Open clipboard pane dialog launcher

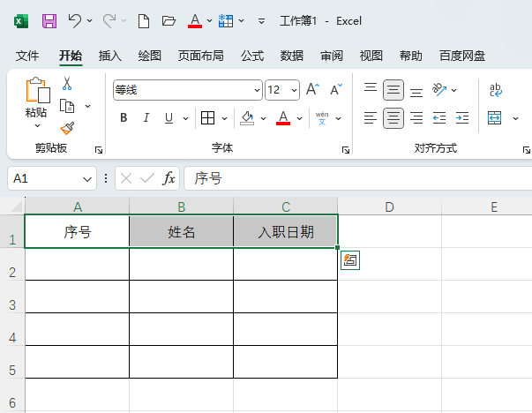(99, 150)
